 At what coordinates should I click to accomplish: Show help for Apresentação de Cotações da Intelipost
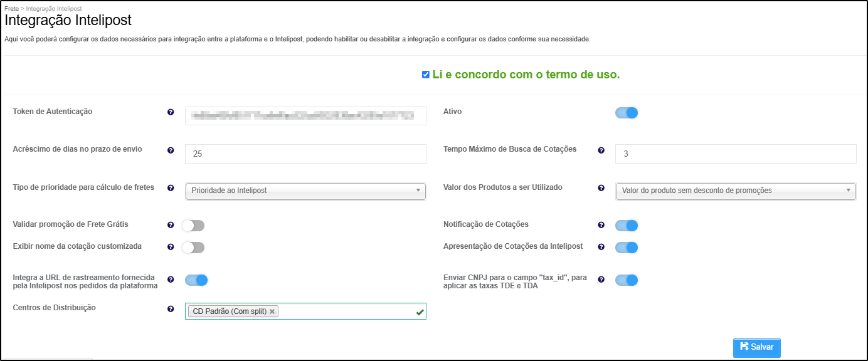click(601, 247)
